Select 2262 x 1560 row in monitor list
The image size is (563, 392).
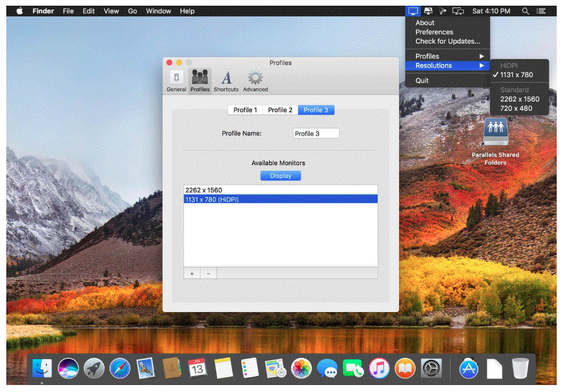(281, 190)
